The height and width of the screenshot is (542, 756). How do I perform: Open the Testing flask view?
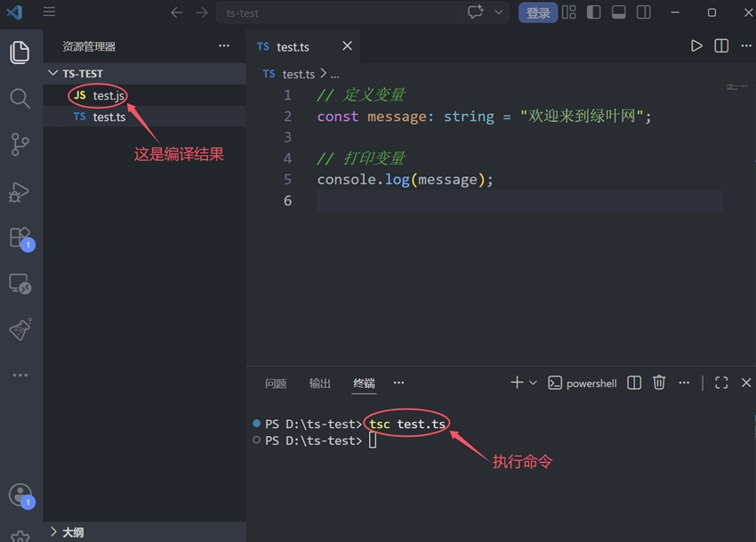(20, 329)
